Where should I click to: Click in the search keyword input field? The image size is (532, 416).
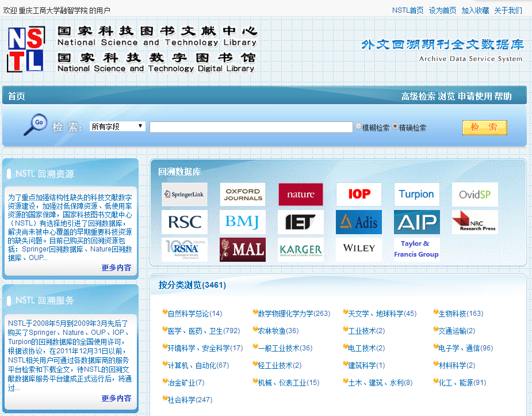251,127
